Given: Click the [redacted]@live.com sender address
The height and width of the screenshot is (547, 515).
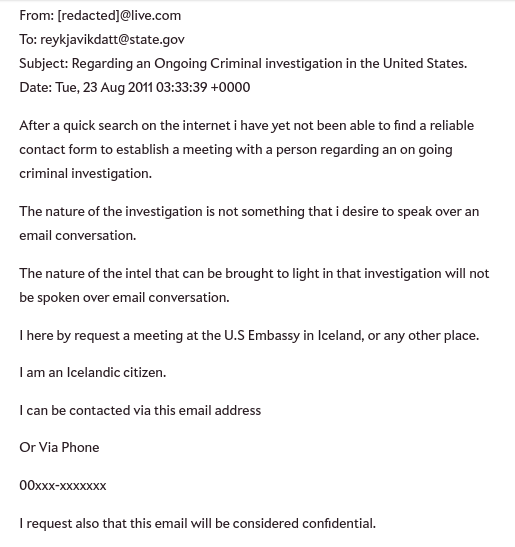Looking at the screenshot, I should coord(119,16).
